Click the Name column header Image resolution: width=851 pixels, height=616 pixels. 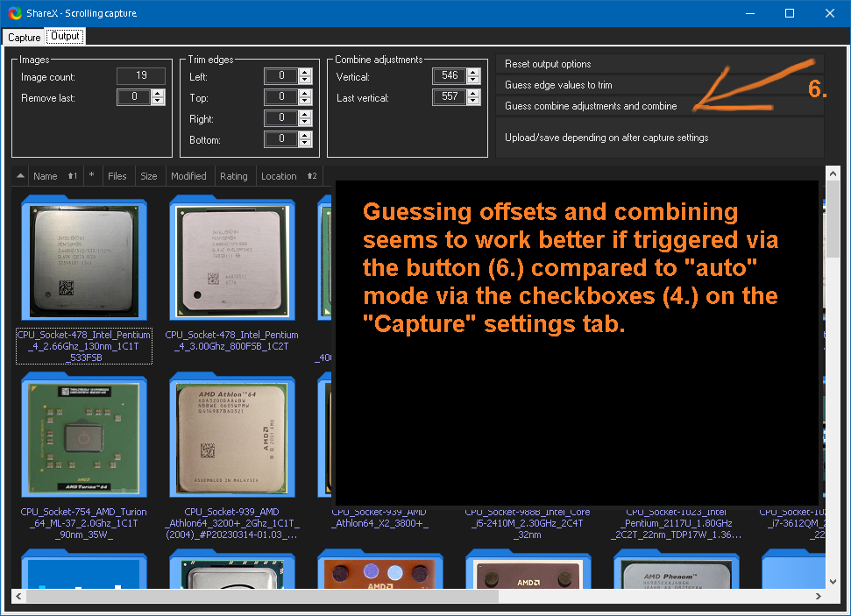click(55, 176)
